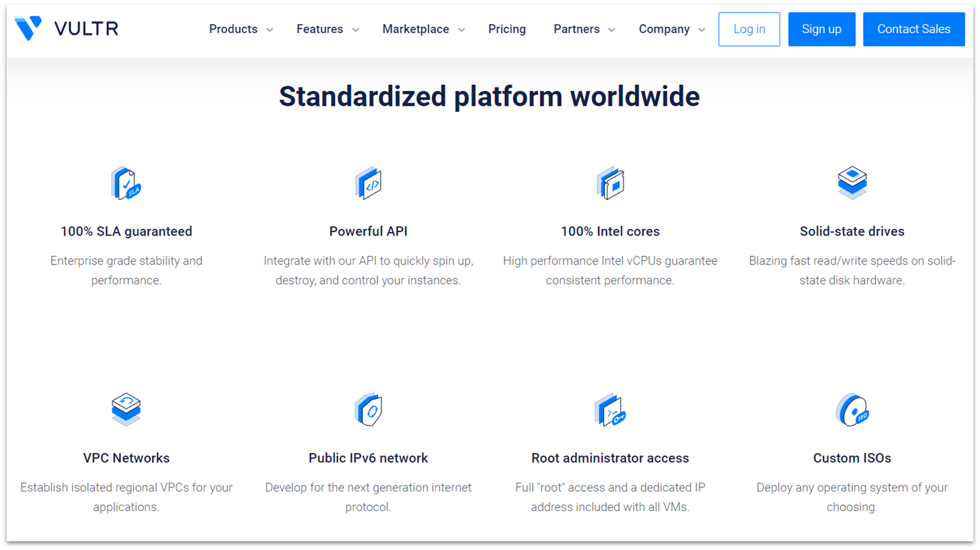Click the next generation internet protocol description
The image size is (980, 550).
[368, 497]
